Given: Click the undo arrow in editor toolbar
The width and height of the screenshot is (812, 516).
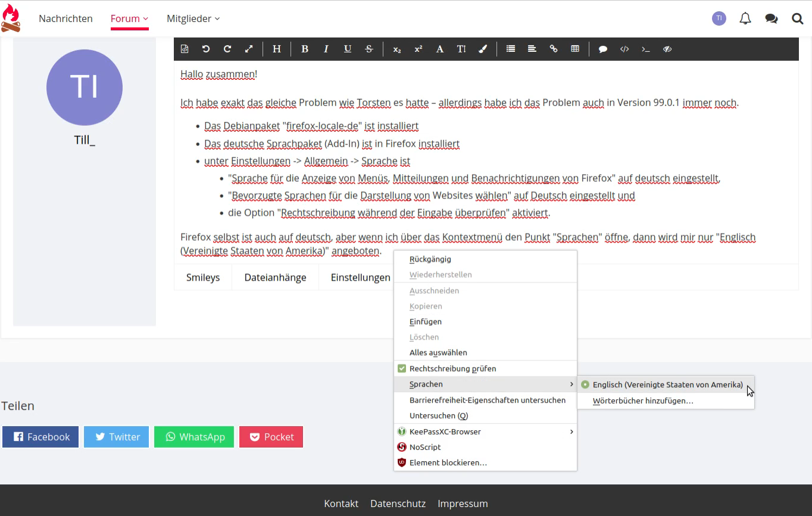Looking at the screenshot, I should pos(206,49).
